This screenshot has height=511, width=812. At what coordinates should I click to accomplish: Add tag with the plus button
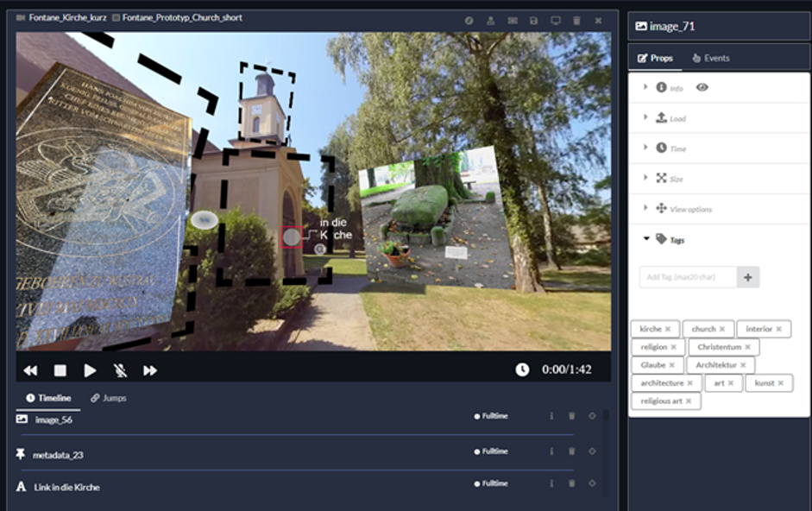pos(748,277)
